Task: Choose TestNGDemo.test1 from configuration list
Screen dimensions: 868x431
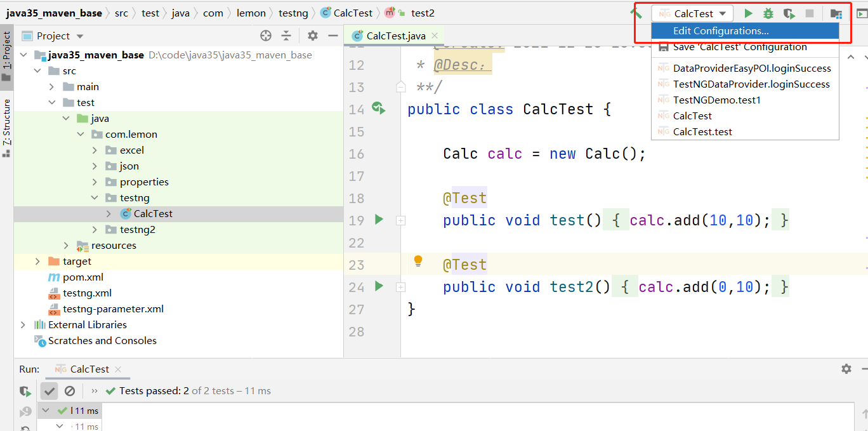Action: (x=716, y=100)
